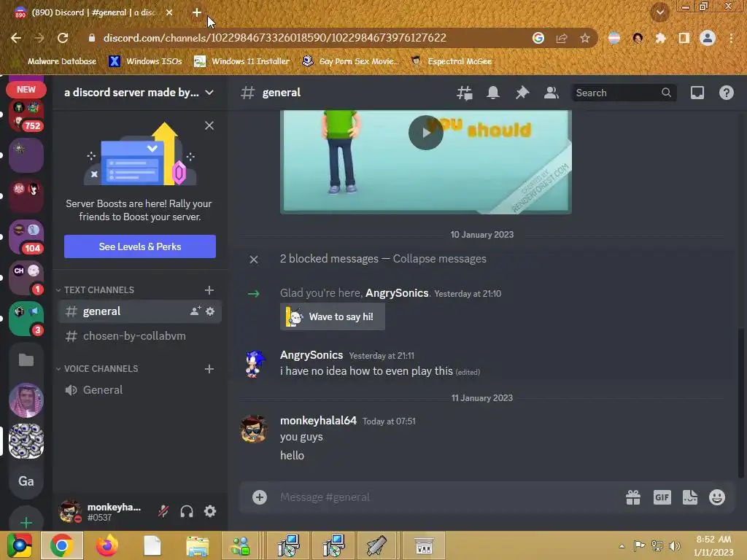Open Espectral McGee bookmark
The height and width of the screenshot is (560, 747).
(x=452, y=61)
